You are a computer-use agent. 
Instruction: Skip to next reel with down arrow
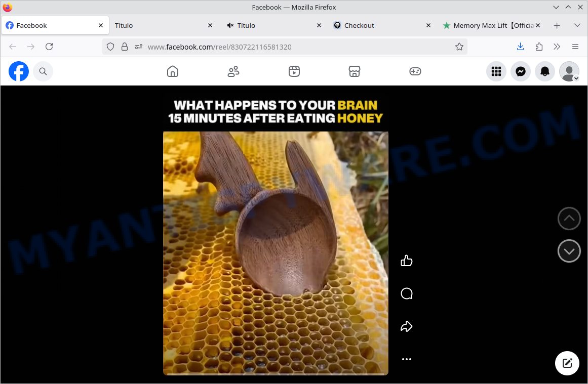pyautogui.click(x=569, y=251)
